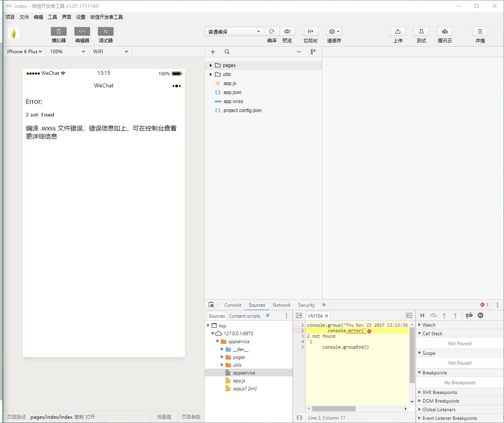This screenshot has width=504, height=423.
Task: Click the test (测试) flask icon
Action: pyautogui.click(x=421, y=31)
